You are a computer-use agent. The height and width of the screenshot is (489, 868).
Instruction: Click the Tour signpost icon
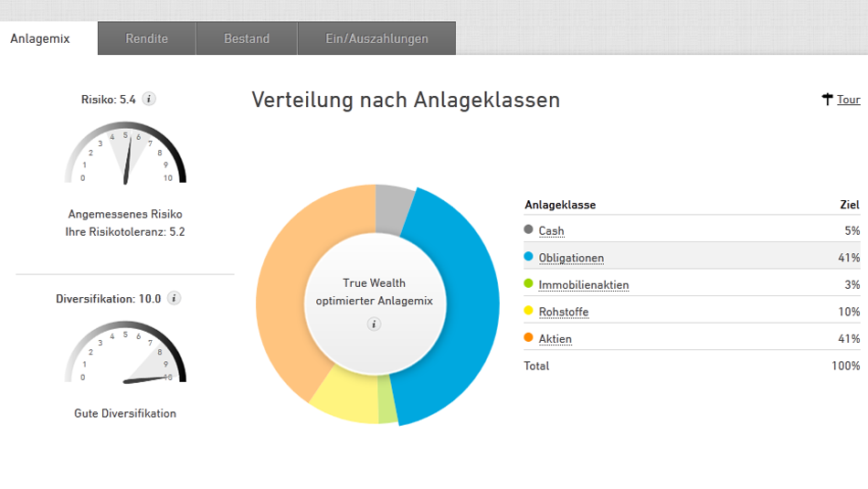827,99
